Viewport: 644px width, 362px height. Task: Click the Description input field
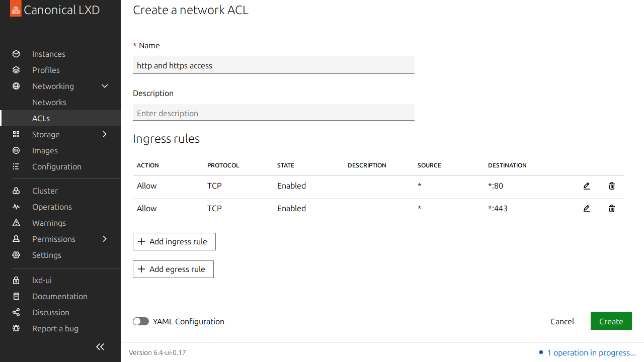pos(274,113)
